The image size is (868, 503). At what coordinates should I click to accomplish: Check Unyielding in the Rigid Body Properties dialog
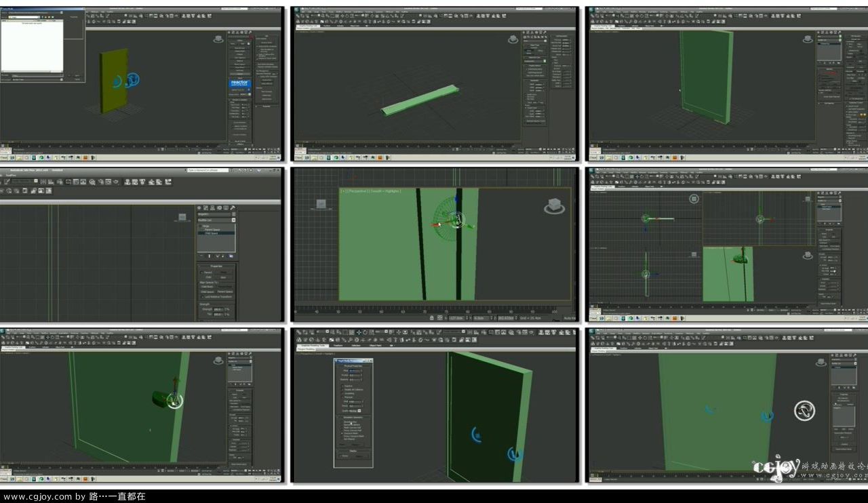coord(342,393)
